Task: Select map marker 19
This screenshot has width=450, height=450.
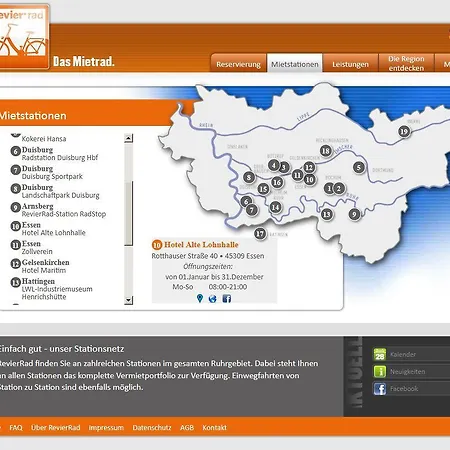Action: point(404,131)
